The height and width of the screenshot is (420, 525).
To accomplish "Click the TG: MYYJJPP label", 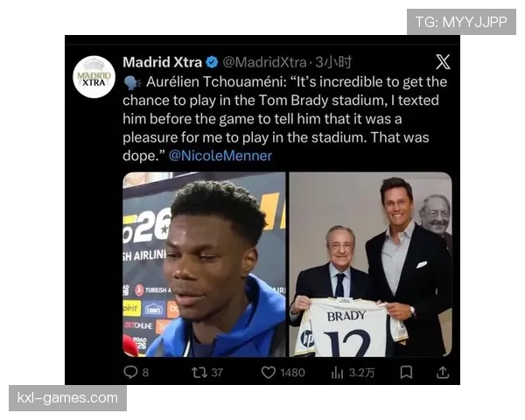I will [461, 22].
